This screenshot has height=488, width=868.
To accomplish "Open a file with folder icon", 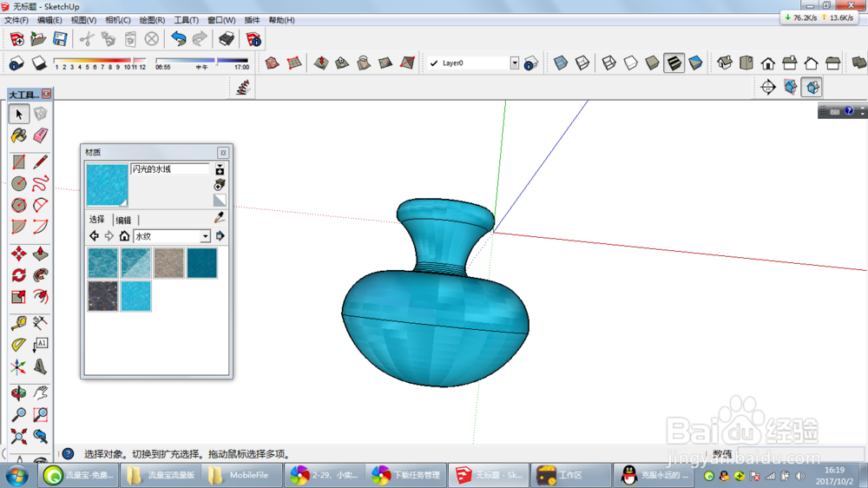I will pyautogui.click(x=38, y=39).
